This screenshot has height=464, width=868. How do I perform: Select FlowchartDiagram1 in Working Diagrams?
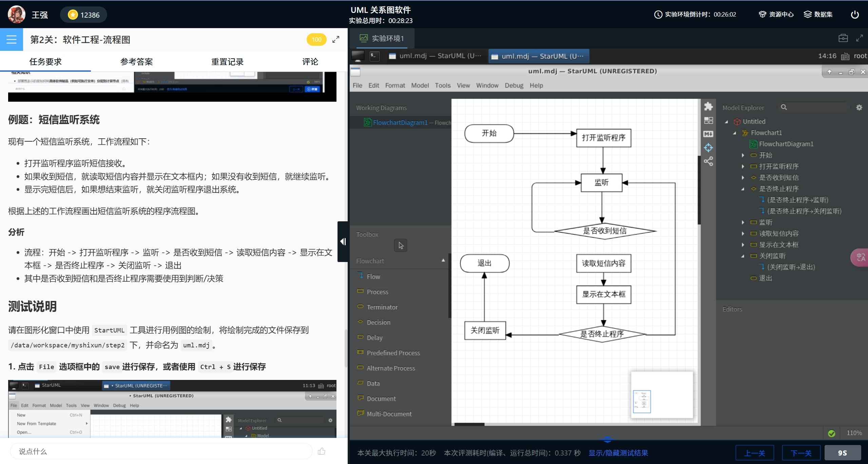(x=401, y=122)
